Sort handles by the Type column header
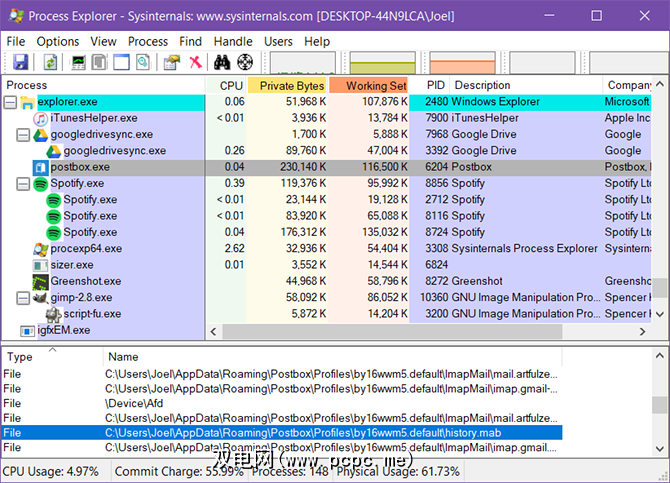Image resolution: width=670 pixels, height=483 pixels. (52, 357)
